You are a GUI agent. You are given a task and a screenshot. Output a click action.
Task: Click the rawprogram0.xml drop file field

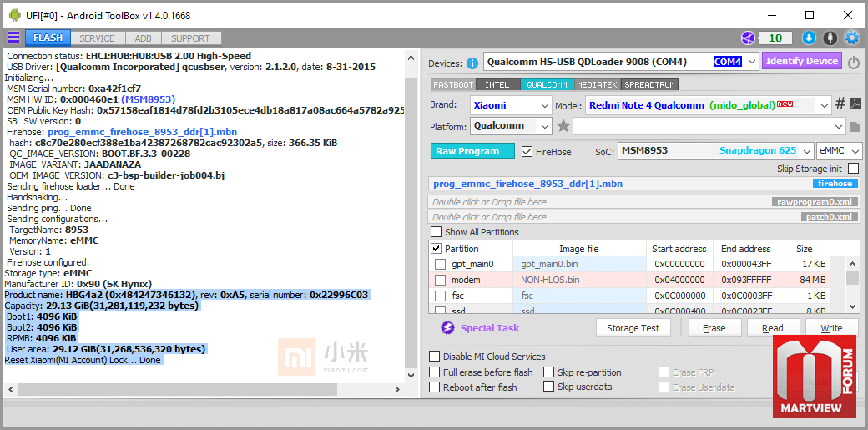(x=645, y=202)
